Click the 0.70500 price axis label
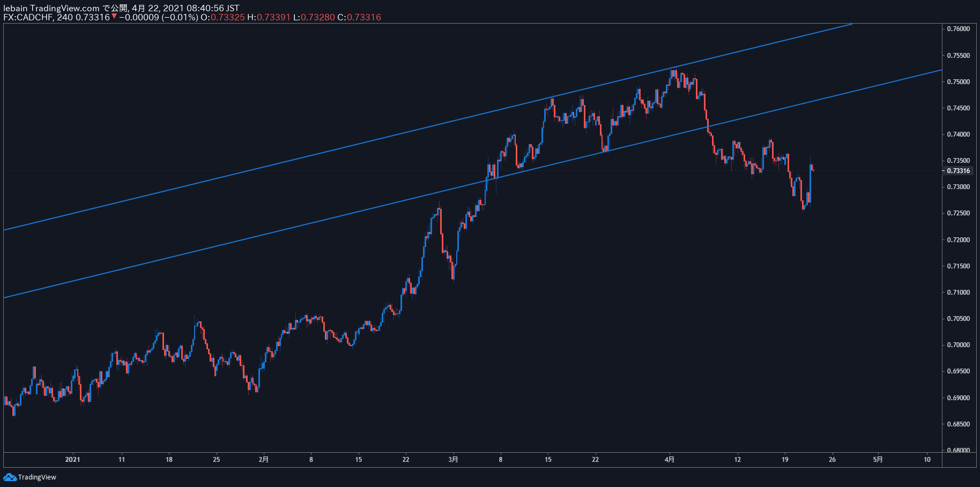 [x=959, y=319]
